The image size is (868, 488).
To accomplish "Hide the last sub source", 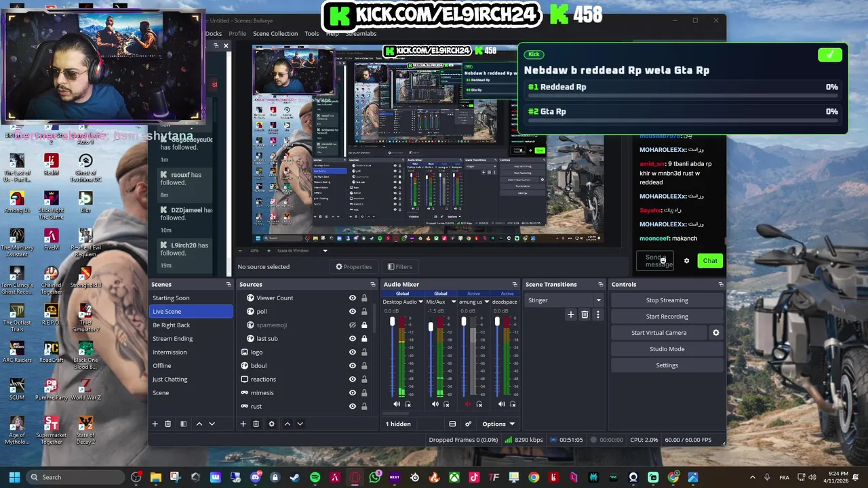I will click(352, 338).
